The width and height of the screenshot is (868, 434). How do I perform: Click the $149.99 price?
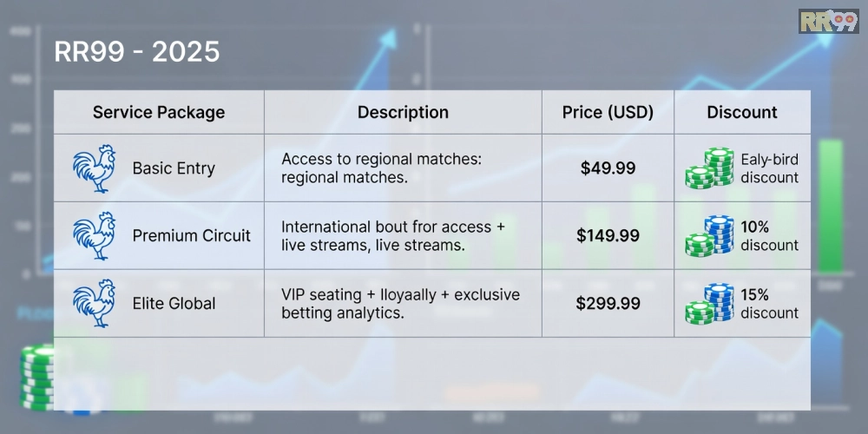pos(608,235)
